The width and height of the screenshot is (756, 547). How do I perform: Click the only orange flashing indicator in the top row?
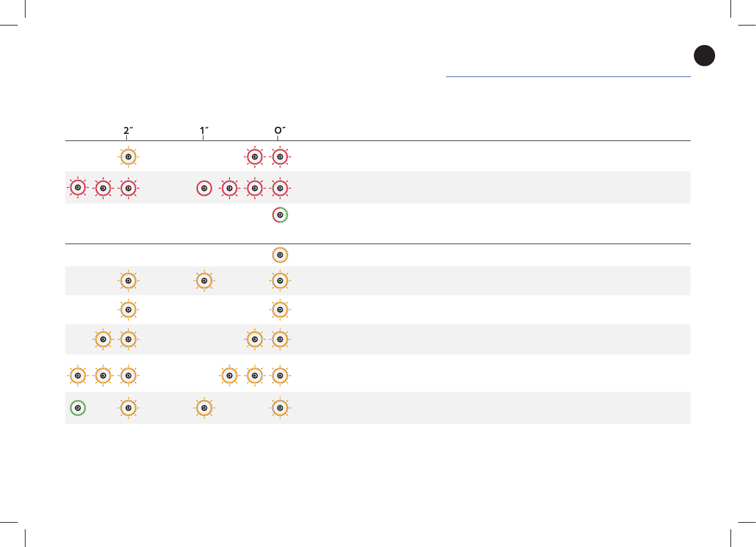point(127,157)
